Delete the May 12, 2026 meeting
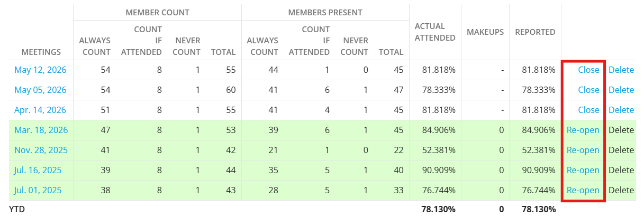The height and width of the screenshot is (217, 644). point(621,70)
